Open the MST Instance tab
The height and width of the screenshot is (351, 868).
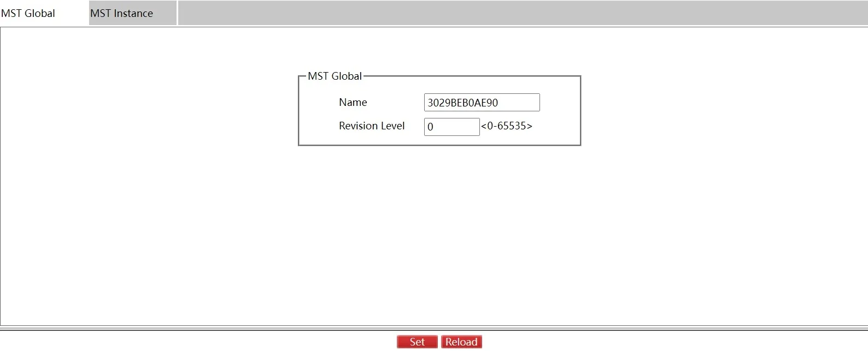coord(133,13)
